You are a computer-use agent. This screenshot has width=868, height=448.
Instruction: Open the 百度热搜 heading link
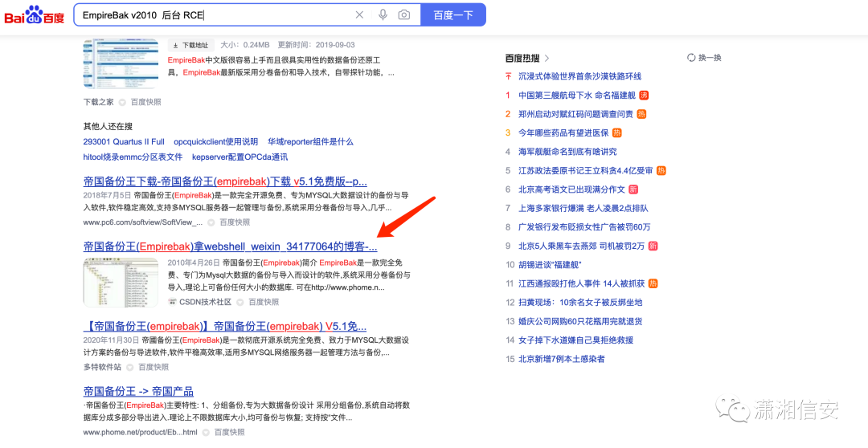[522, 58]
